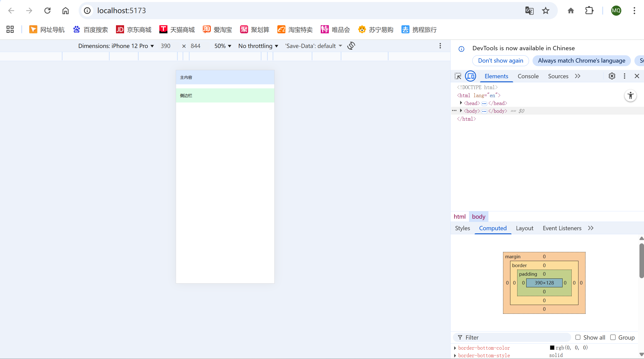Click Always match Chrome's language button
Viewport: 644px width, 359px height.
point(581,61)
